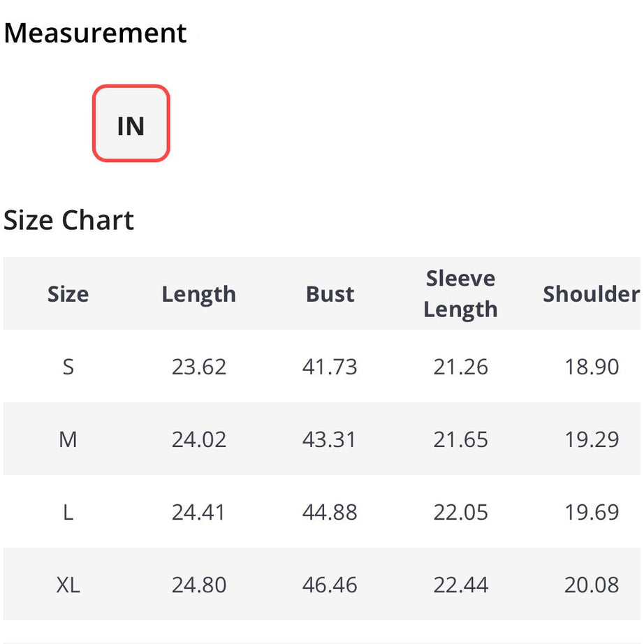
Task: Click the Size column header
Action: tap(68, 294)
